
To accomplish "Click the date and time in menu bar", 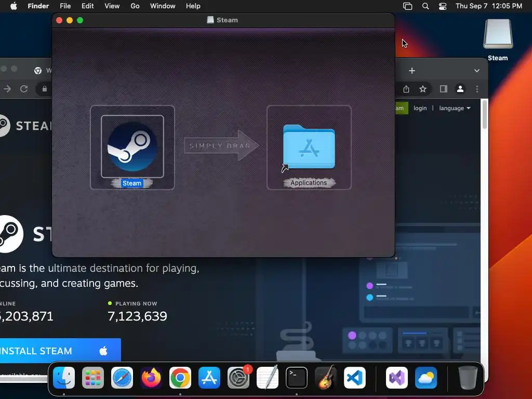I will [x=488, y=6].
